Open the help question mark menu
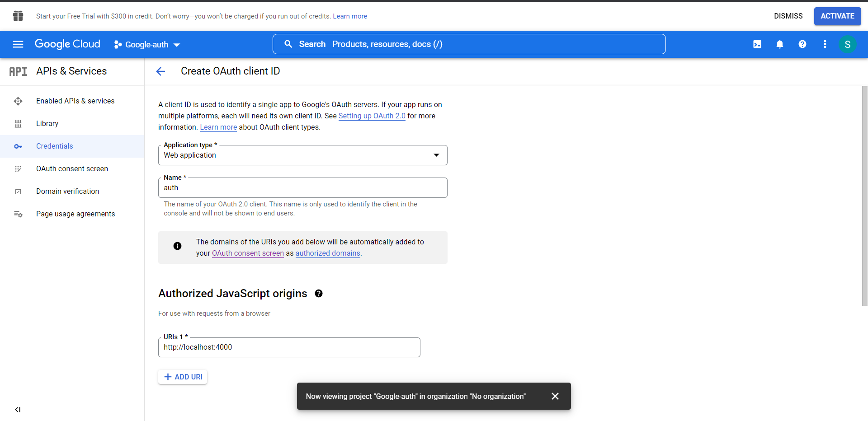This screenshot has width=868, height=421. [802, 44]
